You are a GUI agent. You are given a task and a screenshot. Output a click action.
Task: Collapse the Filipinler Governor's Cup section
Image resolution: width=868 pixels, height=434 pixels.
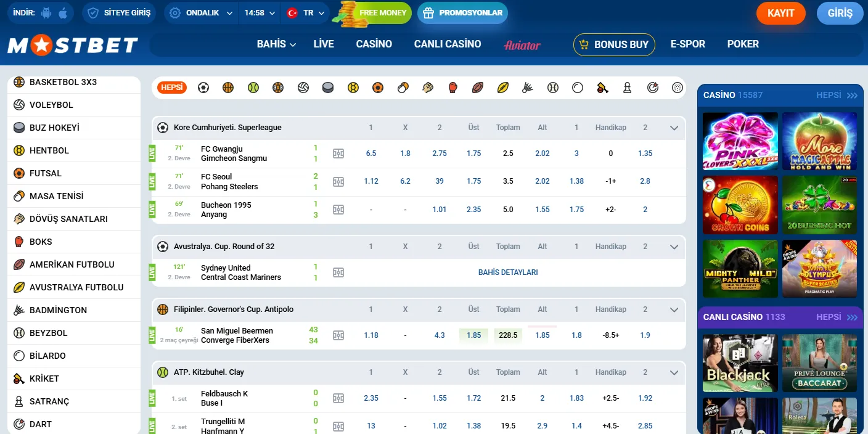coord(674,309)
